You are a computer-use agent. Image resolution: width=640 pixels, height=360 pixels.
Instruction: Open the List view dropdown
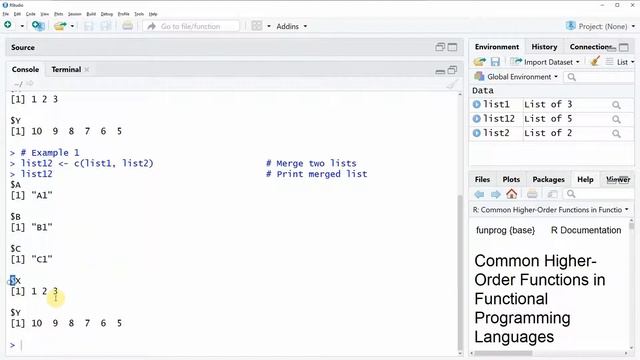(620, 62)
